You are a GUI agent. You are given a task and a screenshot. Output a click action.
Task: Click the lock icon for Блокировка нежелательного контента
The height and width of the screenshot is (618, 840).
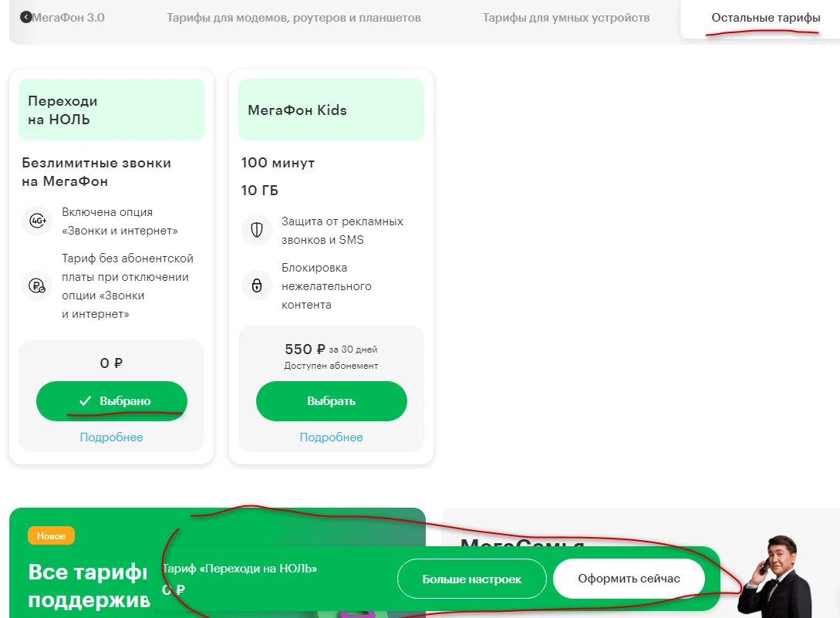[257, 285]
